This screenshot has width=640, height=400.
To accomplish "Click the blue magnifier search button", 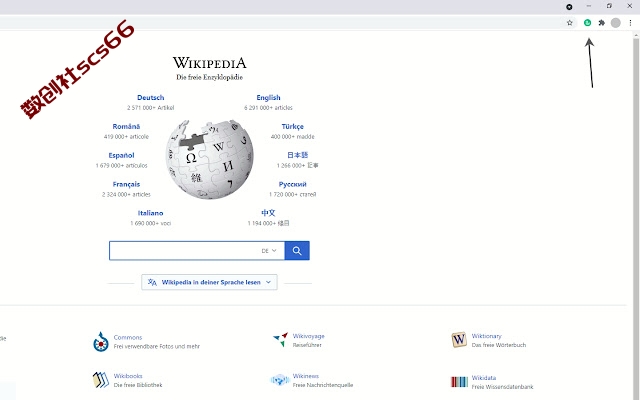I will [x=297, y=251].
